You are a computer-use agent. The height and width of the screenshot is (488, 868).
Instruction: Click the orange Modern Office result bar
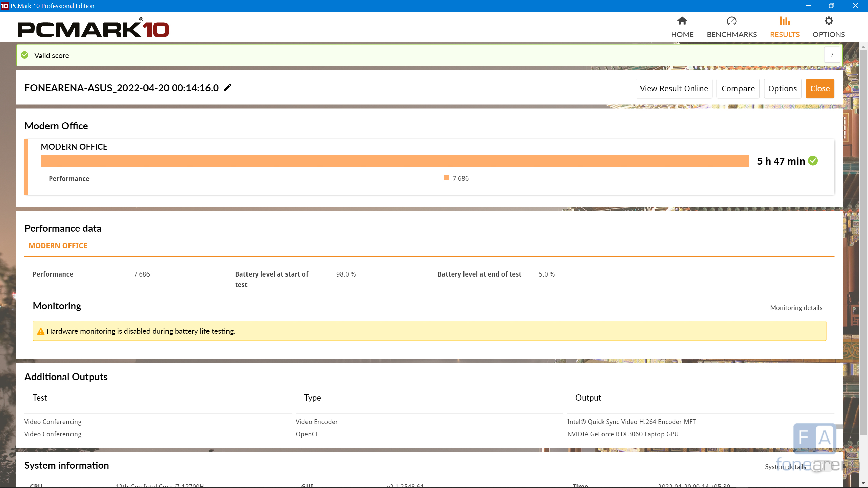click(394, 161)
